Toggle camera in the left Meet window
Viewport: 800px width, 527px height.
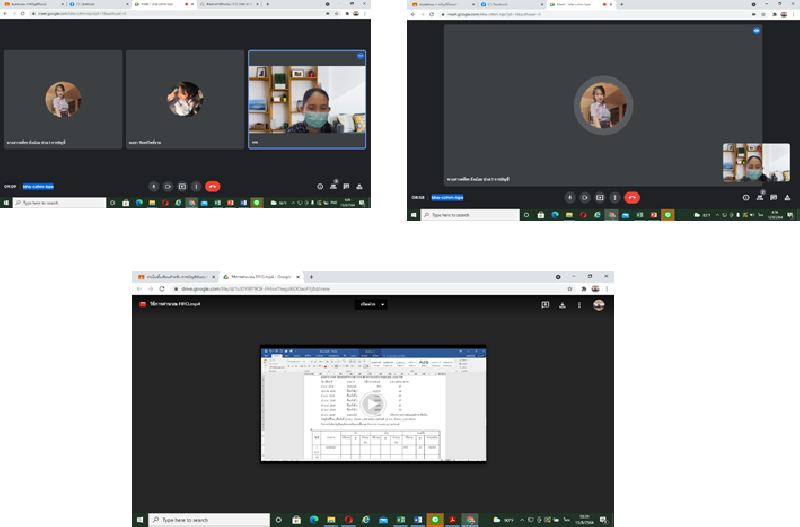coord(168,186)
